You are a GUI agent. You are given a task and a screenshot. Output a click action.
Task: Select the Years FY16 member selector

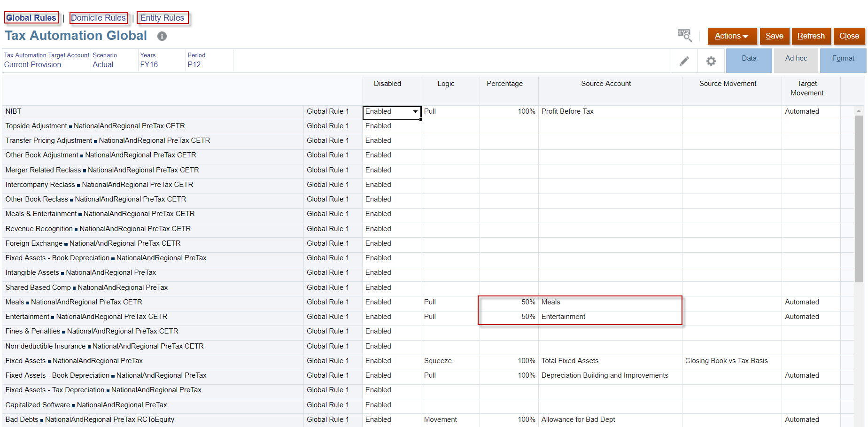point(149,65)
